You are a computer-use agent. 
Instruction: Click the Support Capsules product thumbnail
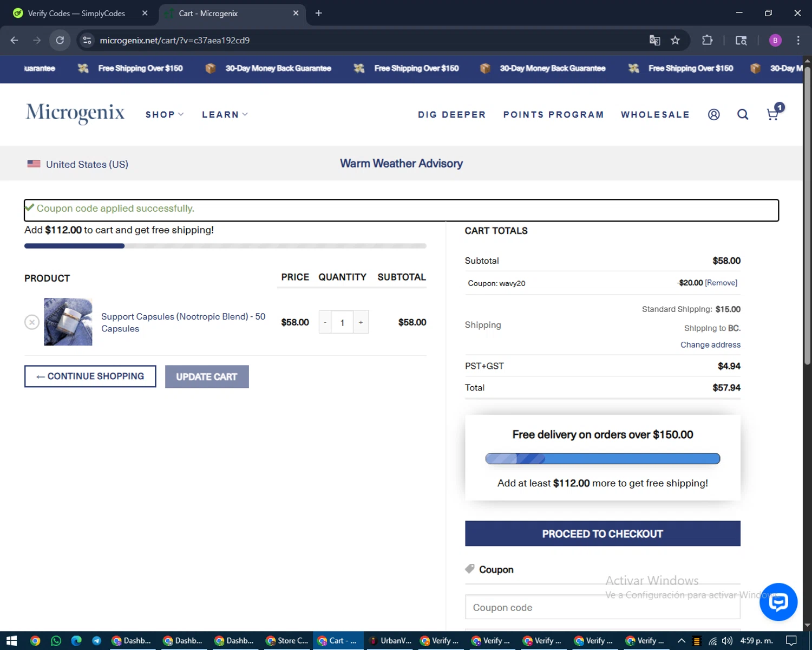tap(68, 322)
